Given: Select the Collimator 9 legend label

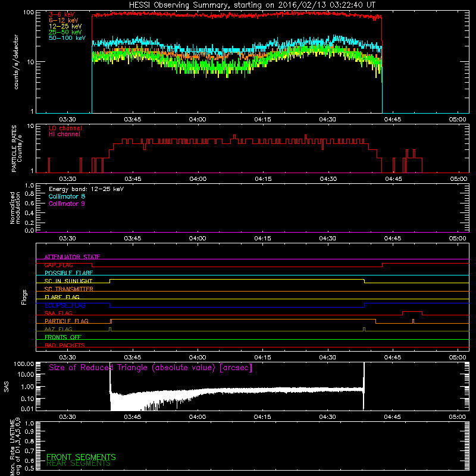Looking at the screenshot, I should pyautogui.click(x=67, y=203).
